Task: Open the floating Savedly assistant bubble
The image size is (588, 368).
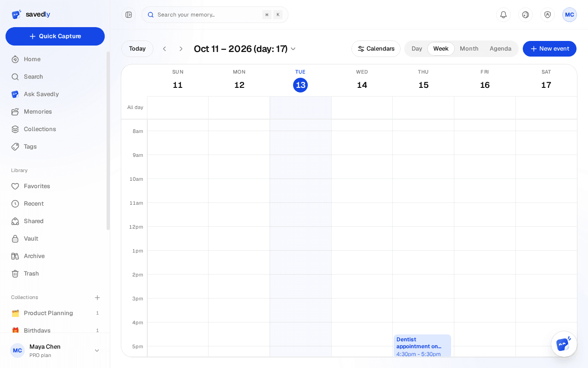Action: coord(564,344)
